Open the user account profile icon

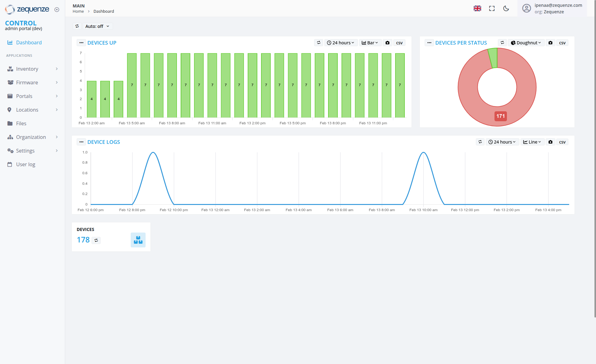(x=526, y=8)
